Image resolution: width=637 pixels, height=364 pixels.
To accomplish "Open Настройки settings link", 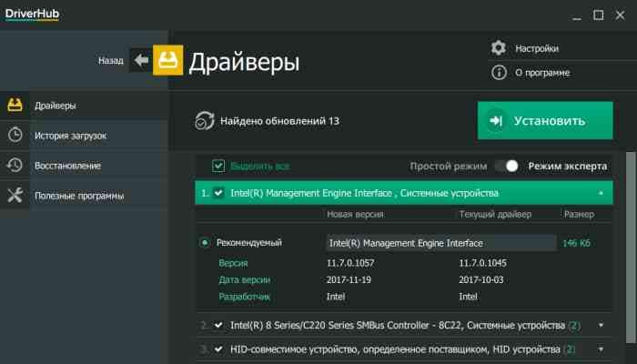I will pyautogui.click(x=537, y=48).
